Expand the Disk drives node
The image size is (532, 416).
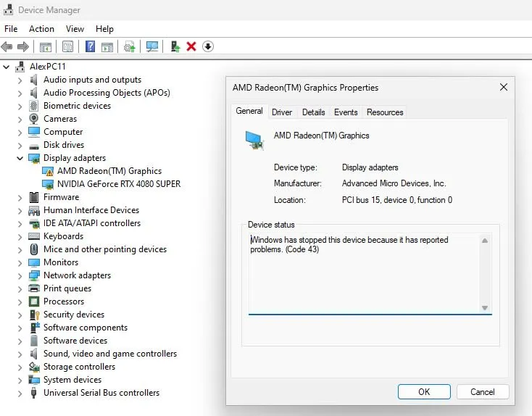pyautogui.click(x=20, y=146)
